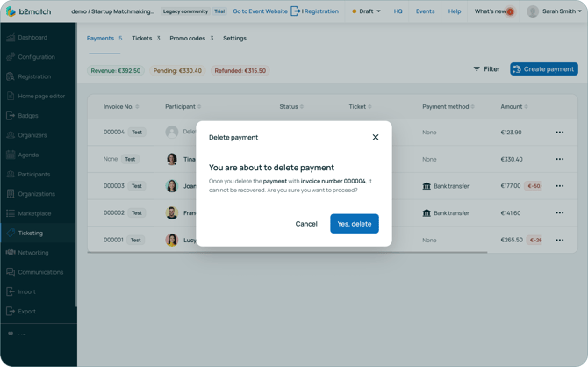This screenshot has height=367, width=588.
Task: Open the Help menu item
Action: 455,11
